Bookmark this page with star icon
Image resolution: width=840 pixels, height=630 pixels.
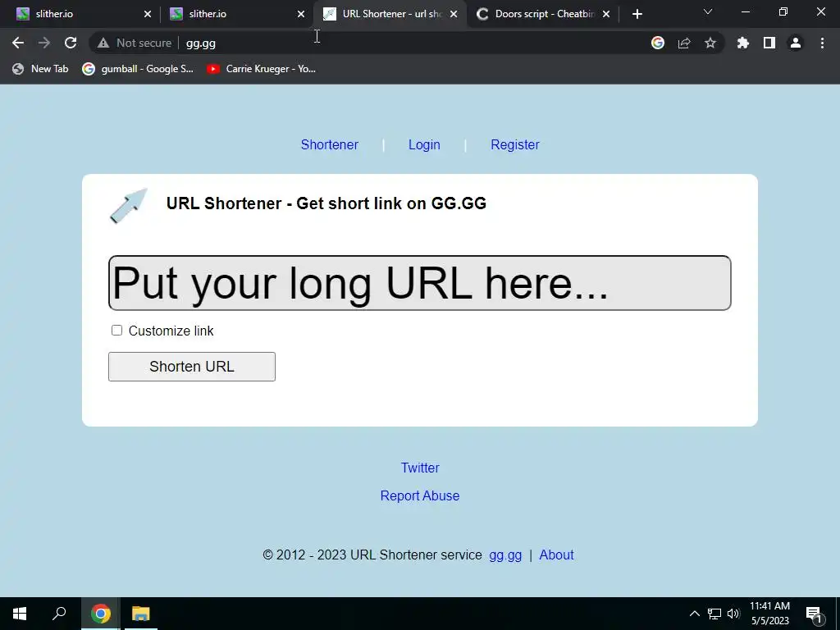tap(710, 43)
